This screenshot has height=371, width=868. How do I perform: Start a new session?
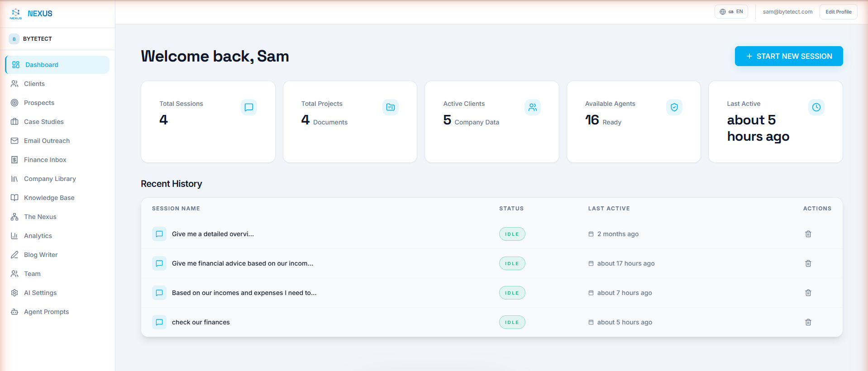789,56
